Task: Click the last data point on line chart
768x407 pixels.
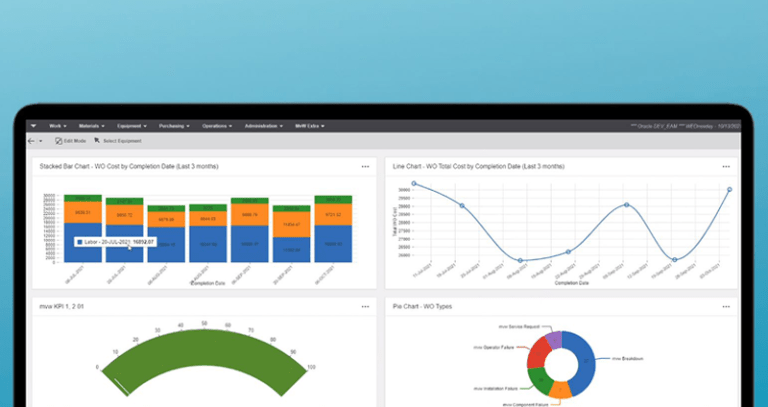Action: coord(729,190)
